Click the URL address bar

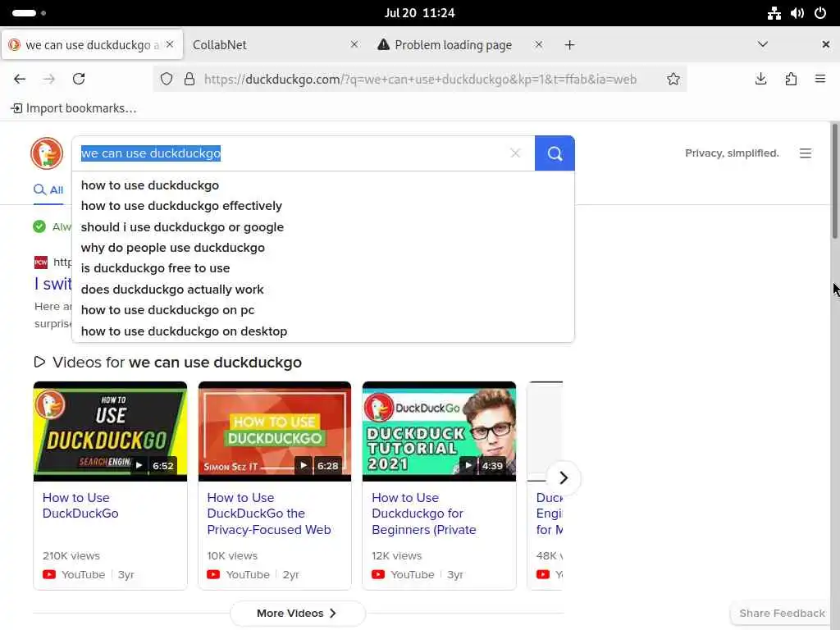click(419, 80)
